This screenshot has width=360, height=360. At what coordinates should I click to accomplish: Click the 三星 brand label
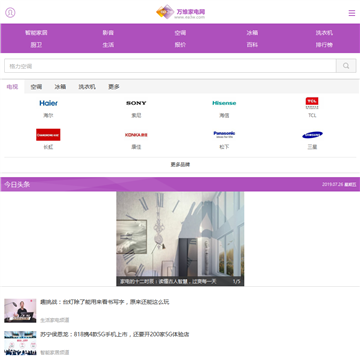pos(312,147)
